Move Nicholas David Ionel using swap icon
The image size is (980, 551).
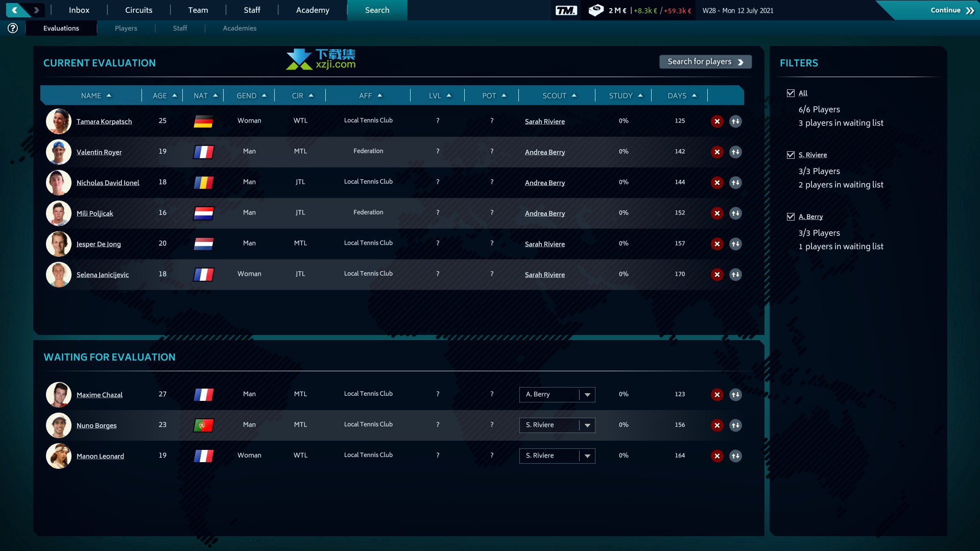pyautogui.click(x=735, y=182)
